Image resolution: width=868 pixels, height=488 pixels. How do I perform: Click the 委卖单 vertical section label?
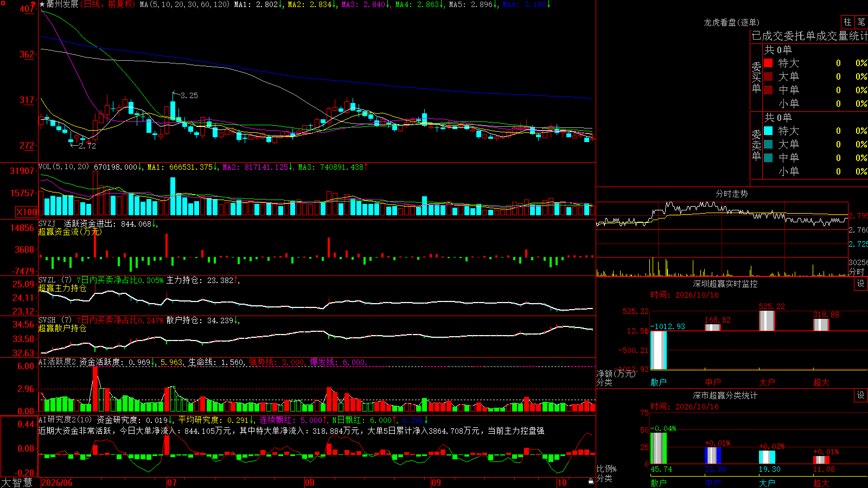pyautogui.click(x=756, y=145)
